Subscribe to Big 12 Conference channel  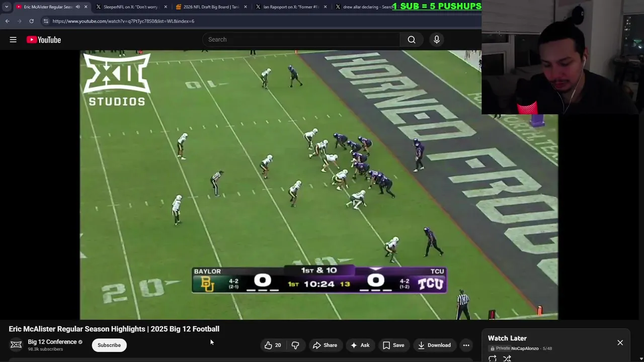pos(109,345)
